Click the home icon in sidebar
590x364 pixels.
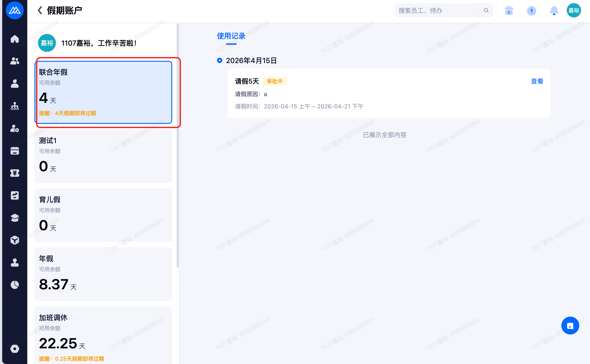(15, 39)
